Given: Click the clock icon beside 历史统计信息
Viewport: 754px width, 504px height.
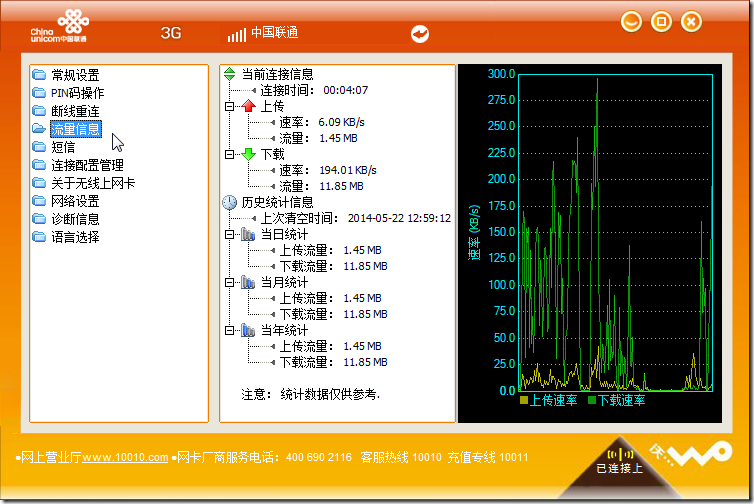Looking at the screenshot, I should (x=230, y=202).
